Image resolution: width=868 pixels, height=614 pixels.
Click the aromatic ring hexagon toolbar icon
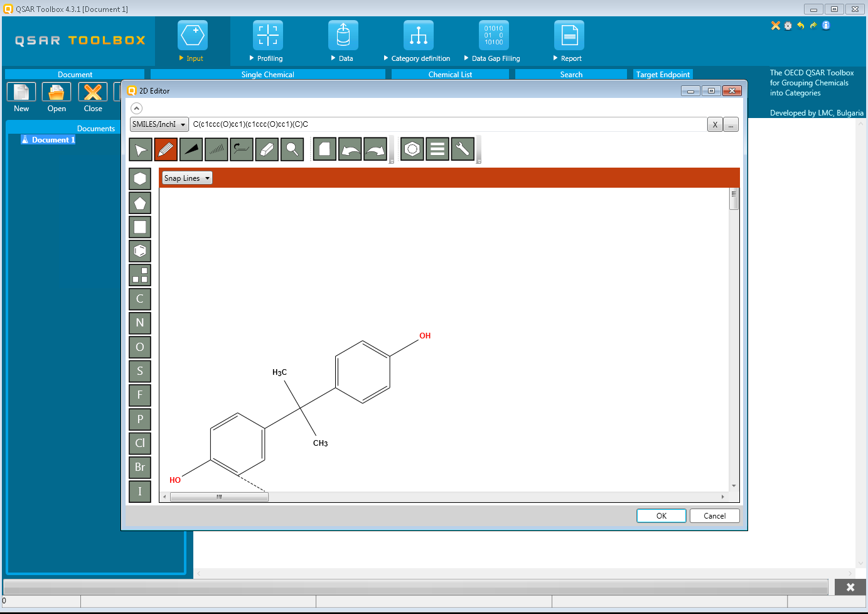412,149
